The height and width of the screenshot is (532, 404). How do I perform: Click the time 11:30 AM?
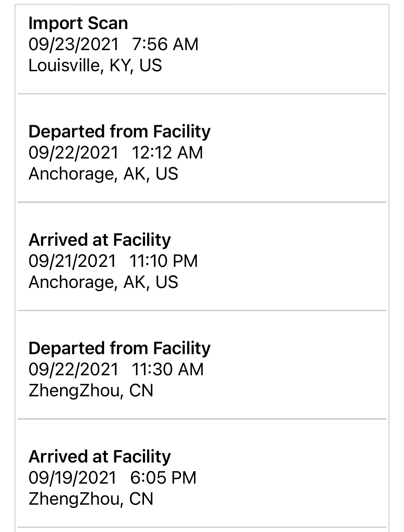[168, 369]
